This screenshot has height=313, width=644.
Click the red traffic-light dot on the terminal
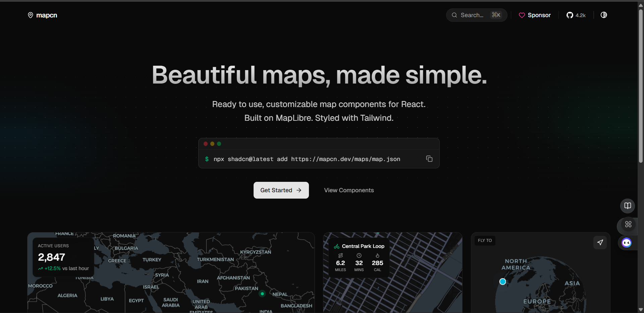[x=206, y=144]
